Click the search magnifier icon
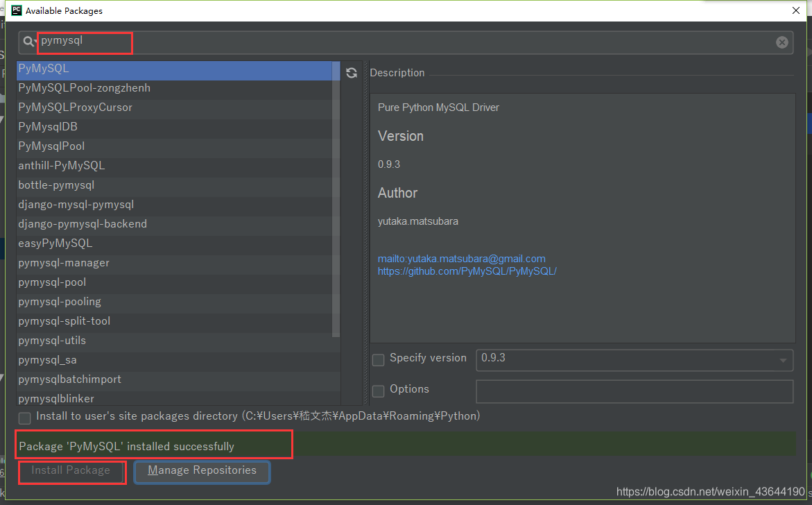The height and width of the screenshot is (505, 812). pos(29,42)
